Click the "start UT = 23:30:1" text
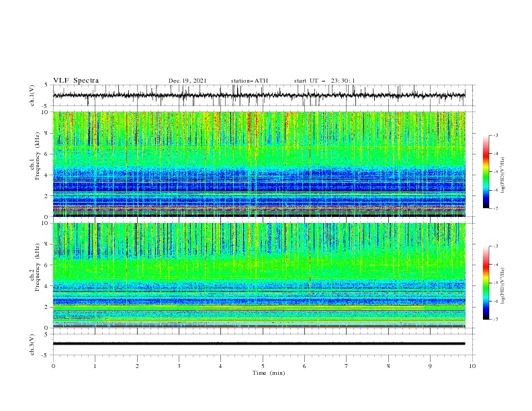The image size is (532, 411). tap(324, 81)
